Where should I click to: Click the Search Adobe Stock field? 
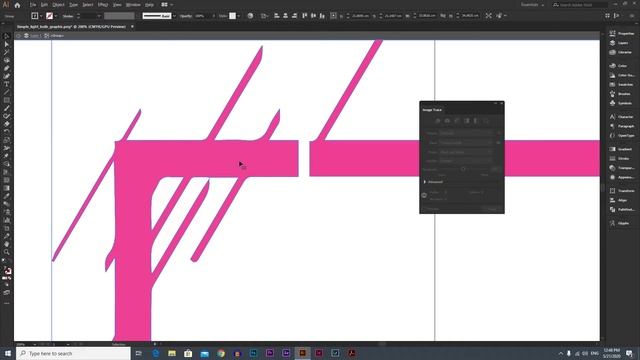click(580, 5)
